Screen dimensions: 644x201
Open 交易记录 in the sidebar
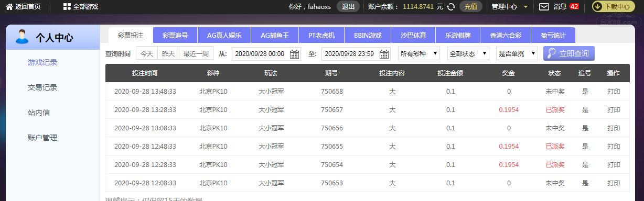[x=42, y=87]
